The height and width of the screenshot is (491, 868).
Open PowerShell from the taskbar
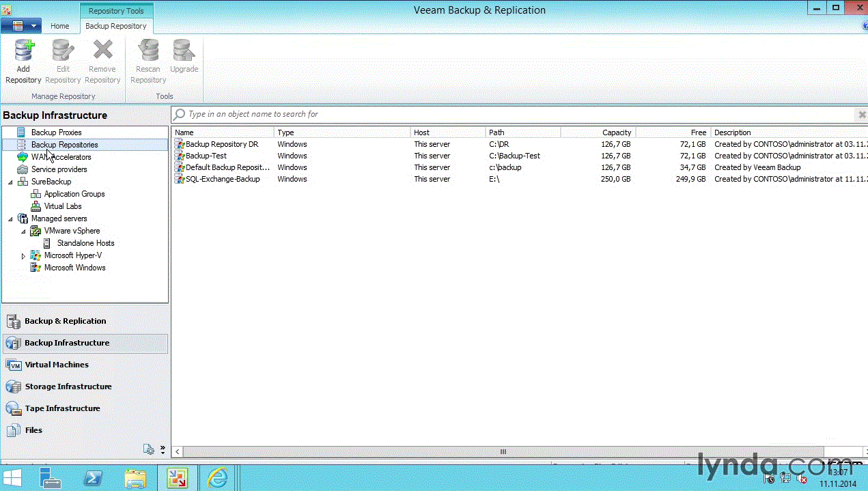pyautogui.click(x=94, y=478)
